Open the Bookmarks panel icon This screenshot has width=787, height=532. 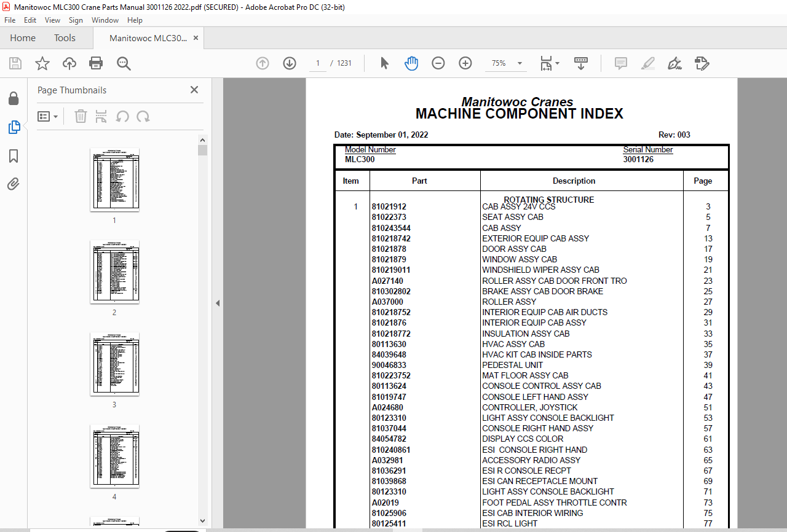pos(14,156)
